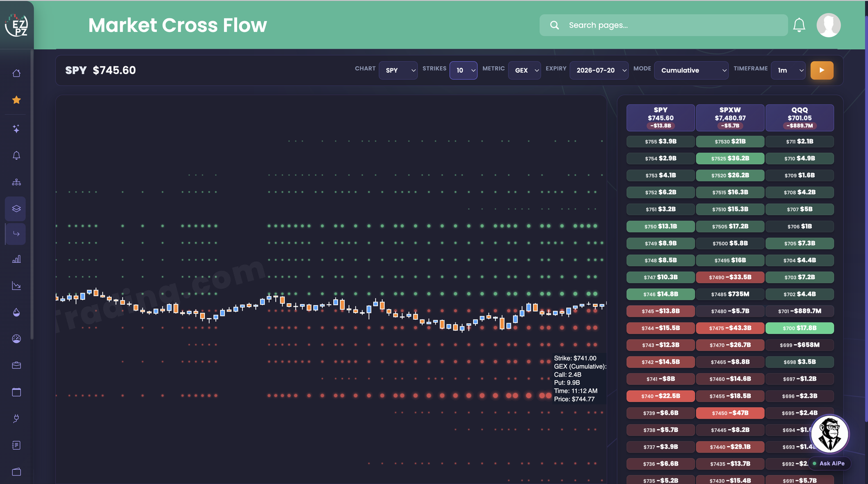Image resolution: width=868 pixels, height=484 pixels.
Task: Open the bar chart sidebar icon
Action: click(16, 259)
